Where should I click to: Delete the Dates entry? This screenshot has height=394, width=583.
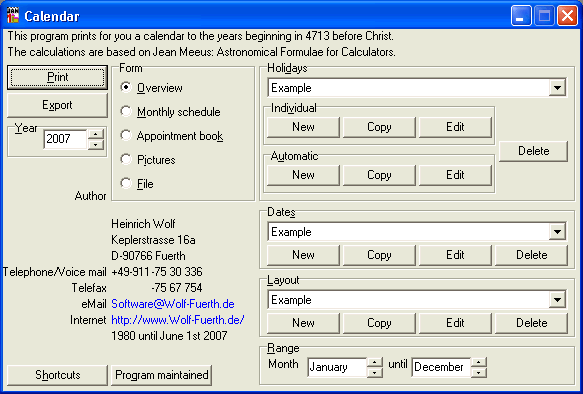point(532,255)
